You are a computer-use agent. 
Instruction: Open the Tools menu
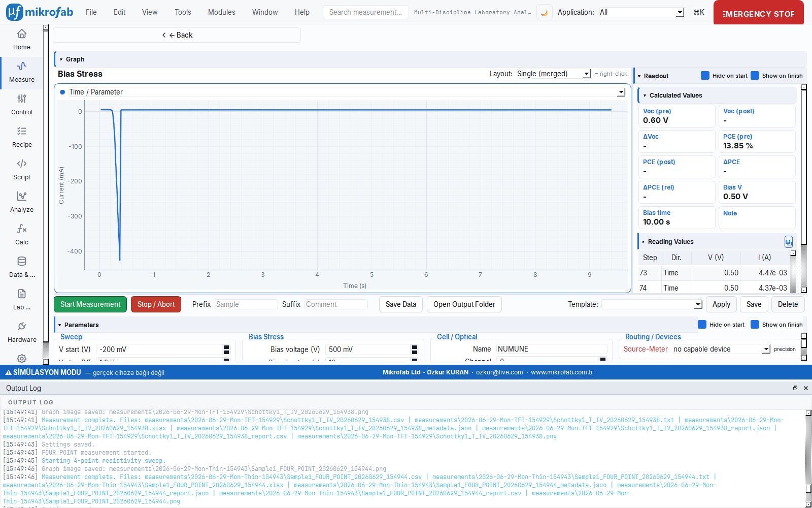[x=183, y=12]
